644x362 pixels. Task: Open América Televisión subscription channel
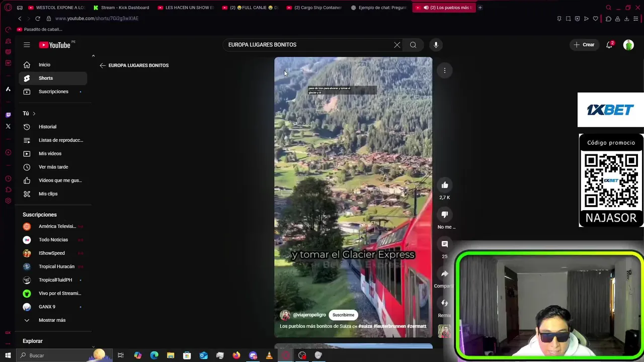53,226
